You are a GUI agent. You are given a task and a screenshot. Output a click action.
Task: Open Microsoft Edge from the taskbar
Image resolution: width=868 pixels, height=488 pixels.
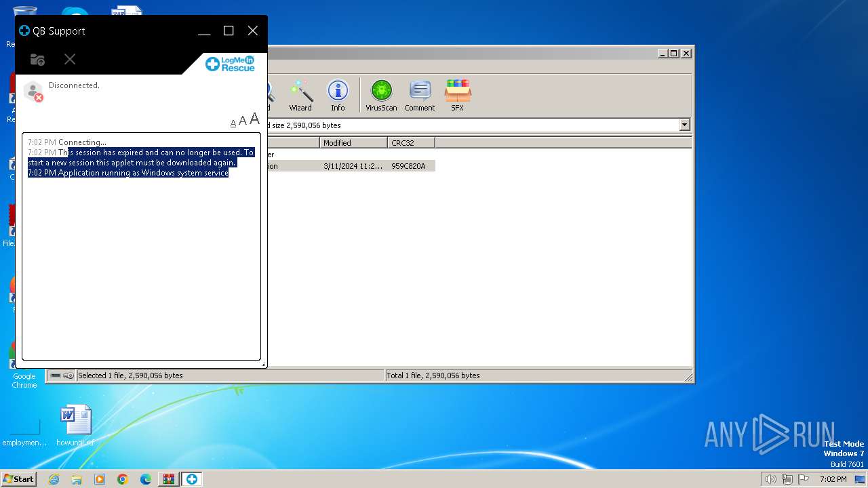coord(146,479)
